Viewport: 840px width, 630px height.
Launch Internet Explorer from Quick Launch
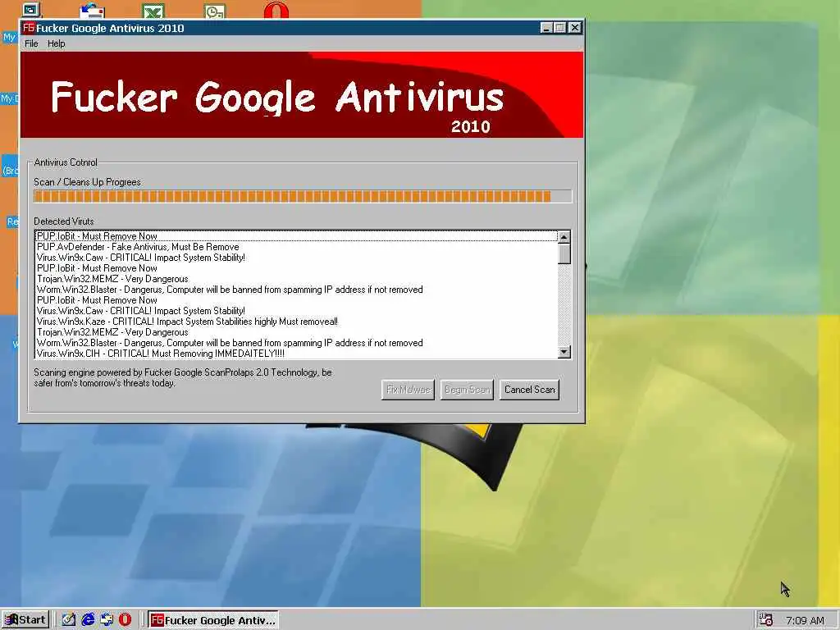[x=88, y=620]
